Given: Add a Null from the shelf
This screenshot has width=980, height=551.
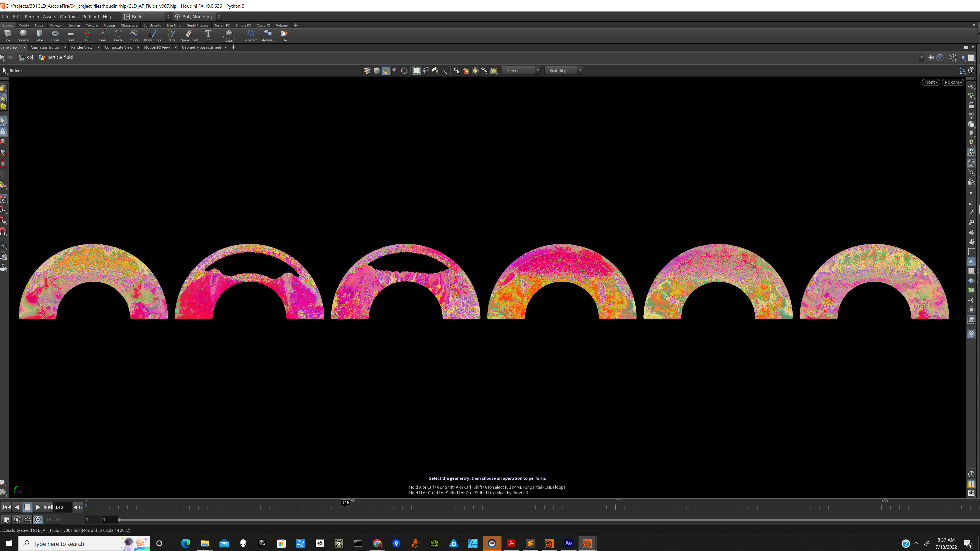Looking at the screenshot, I should click(x=86, y=35).
